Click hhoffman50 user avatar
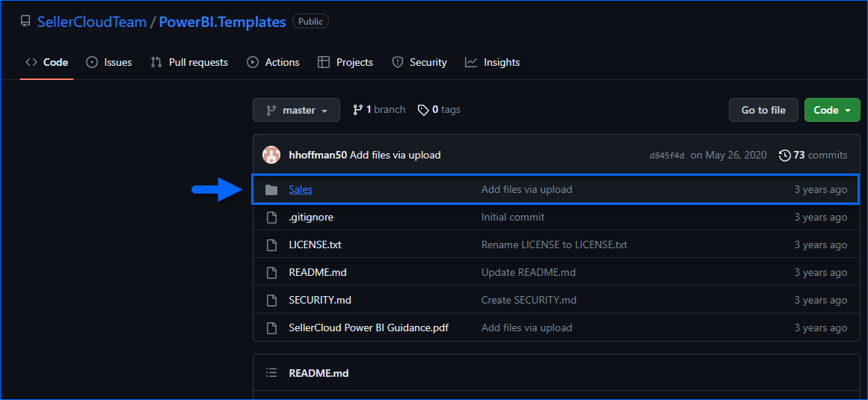 pyautogui.click(x=271, y=156)
